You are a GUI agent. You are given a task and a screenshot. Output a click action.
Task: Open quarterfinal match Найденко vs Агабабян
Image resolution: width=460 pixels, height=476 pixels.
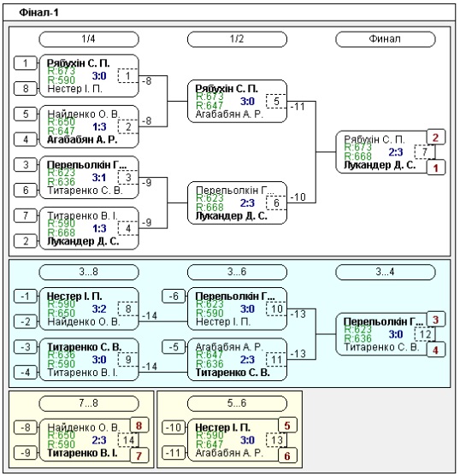(89, 126)
